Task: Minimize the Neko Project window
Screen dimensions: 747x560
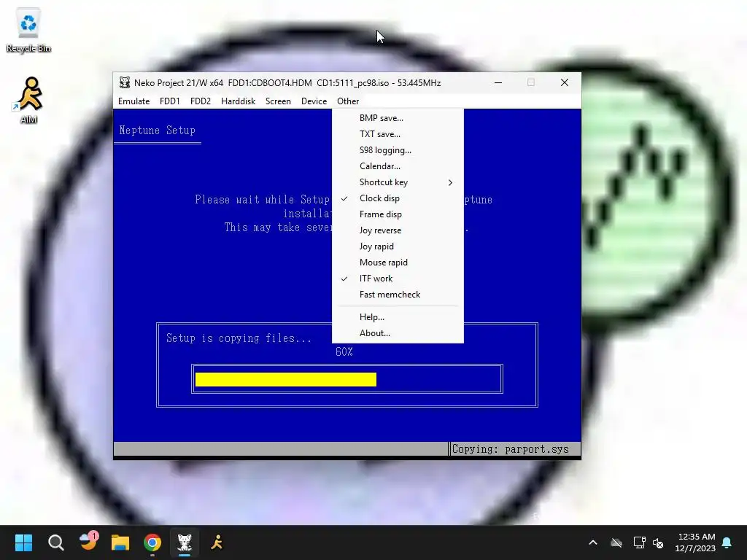Action: pos(498,82)
